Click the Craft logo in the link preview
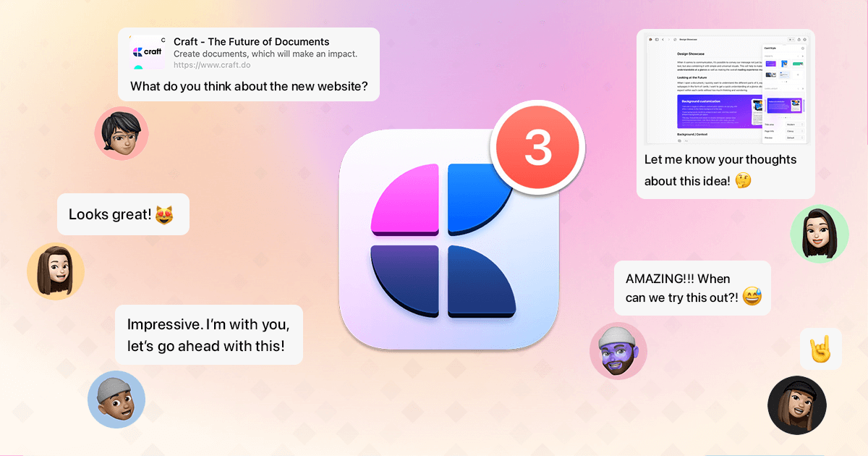This screenshot has height=456, width=868. 147,52
